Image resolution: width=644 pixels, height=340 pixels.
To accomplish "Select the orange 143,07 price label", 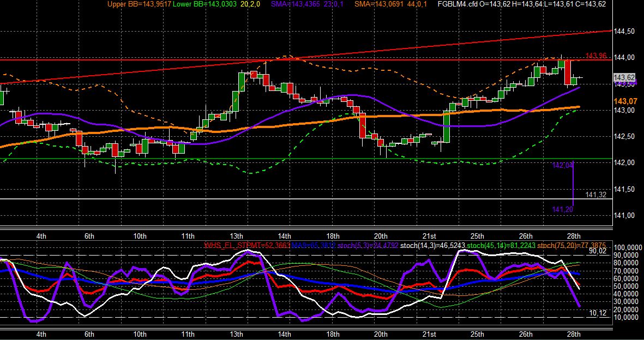I will tap(625, 101).
